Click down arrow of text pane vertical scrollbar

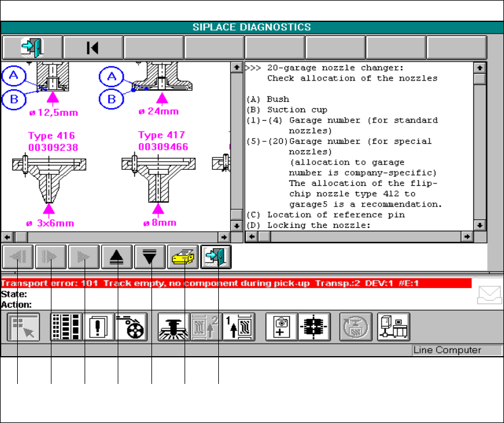(x=480, y=225)
